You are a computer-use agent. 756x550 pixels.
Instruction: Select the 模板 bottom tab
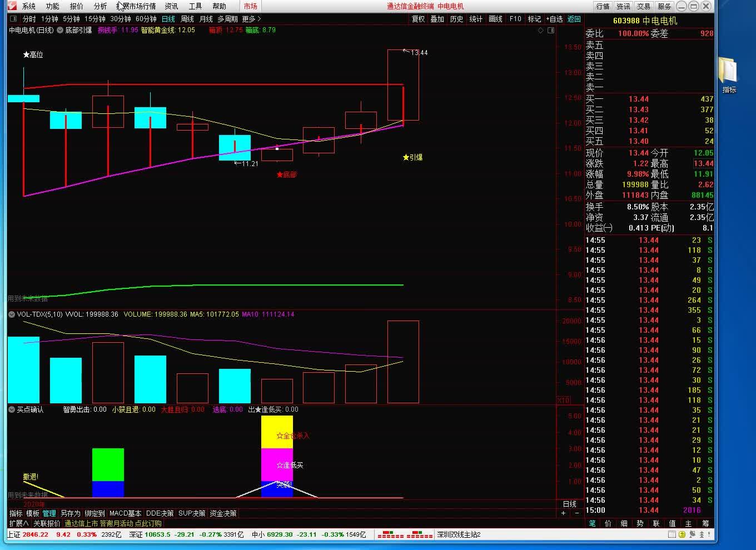coord(33,513)
